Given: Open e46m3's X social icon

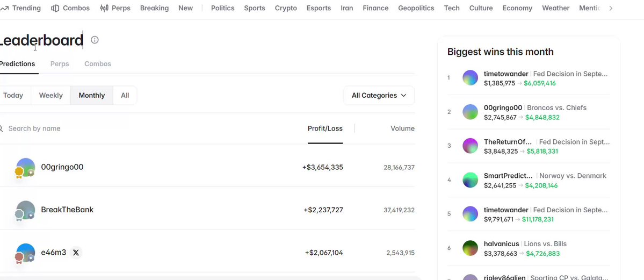Looking at the screenshot, I should [x=76, y=253].
